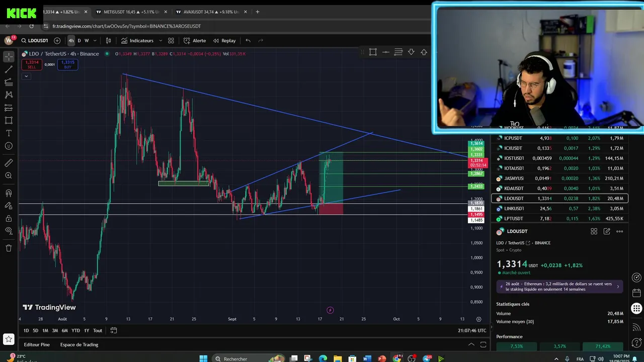The image size is (644, 362).
Task: Expand the Ethereum staking news item arrow
Action: pos(618,287)
